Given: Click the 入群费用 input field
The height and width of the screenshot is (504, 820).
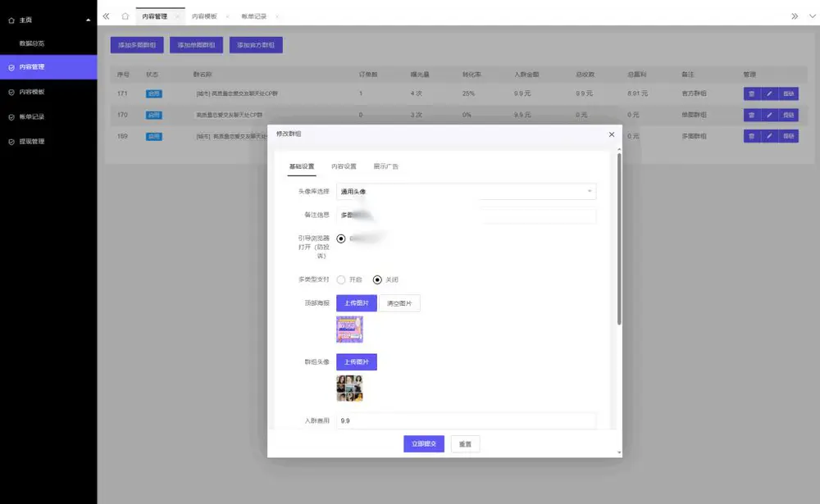Looking at the screenshot, I should point(466,421).
